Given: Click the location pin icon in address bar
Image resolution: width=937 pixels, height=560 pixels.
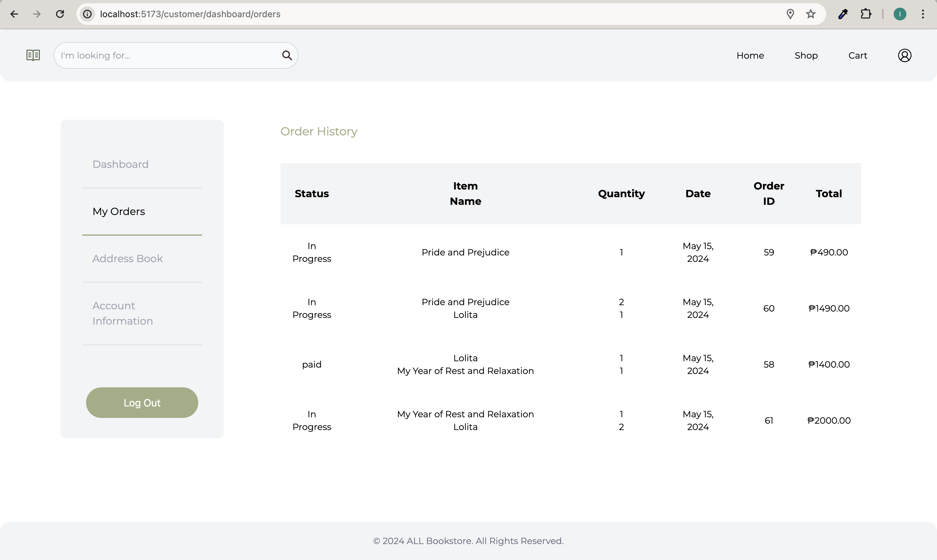Looking at the screenshot, I should tap(790, 14).
